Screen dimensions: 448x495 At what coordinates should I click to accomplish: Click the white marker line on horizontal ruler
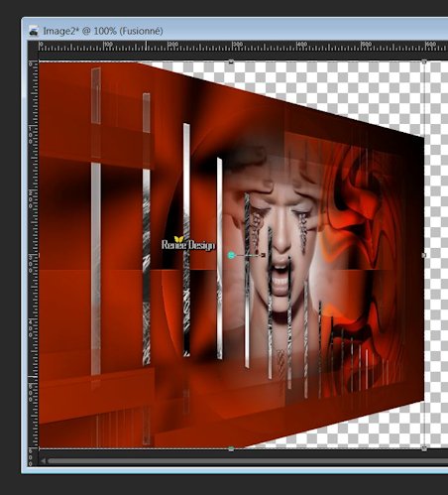click(146, 46)
